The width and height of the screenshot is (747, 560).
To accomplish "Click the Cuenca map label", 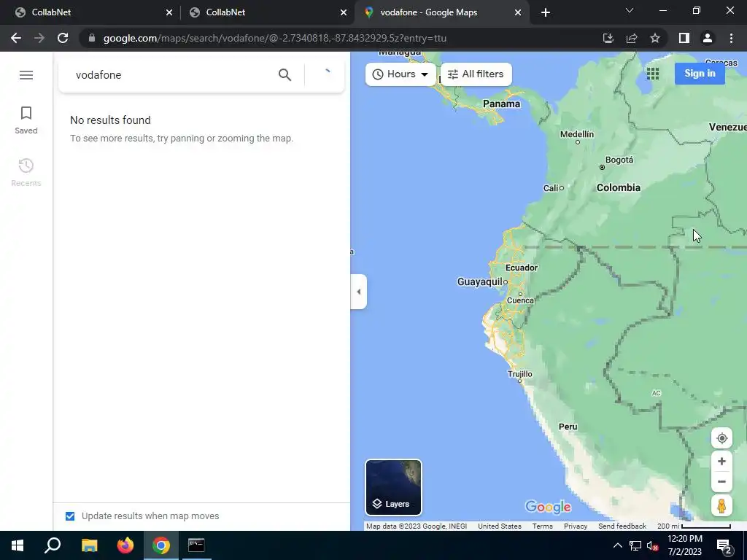I will pyautogui.click(x=520, y=300).
